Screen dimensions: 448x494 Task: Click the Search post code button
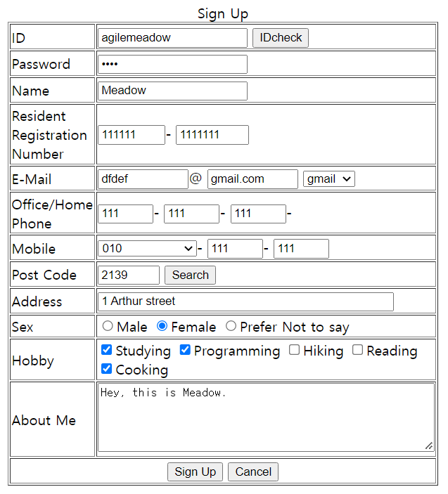click(190, 275)
